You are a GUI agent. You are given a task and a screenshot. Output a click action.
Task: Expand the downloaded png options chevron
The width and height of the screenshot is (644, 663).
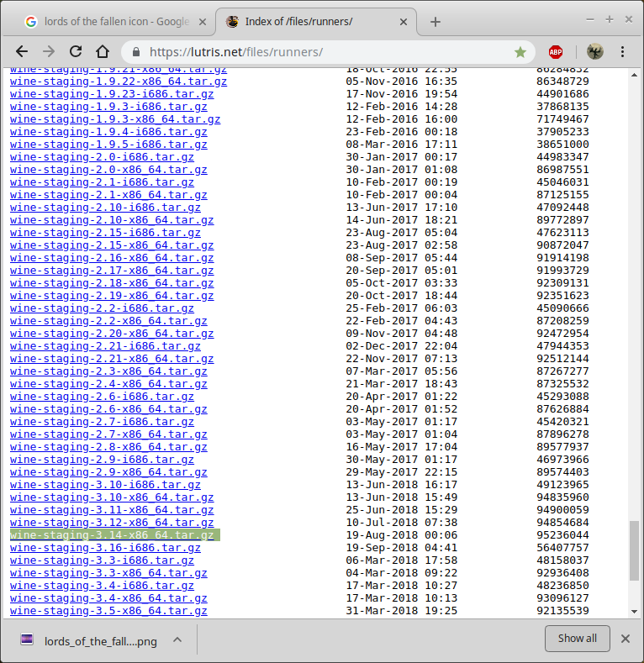177,639
